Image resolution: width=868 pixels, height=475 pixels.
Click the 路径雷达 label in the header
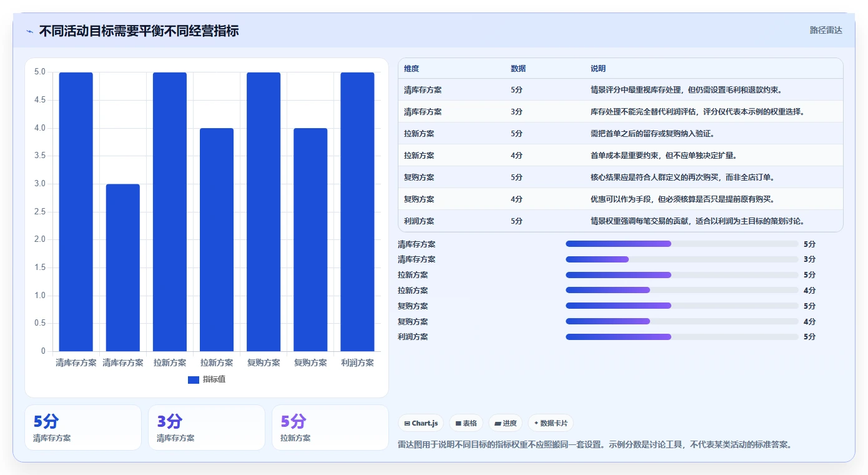(826, 30)
